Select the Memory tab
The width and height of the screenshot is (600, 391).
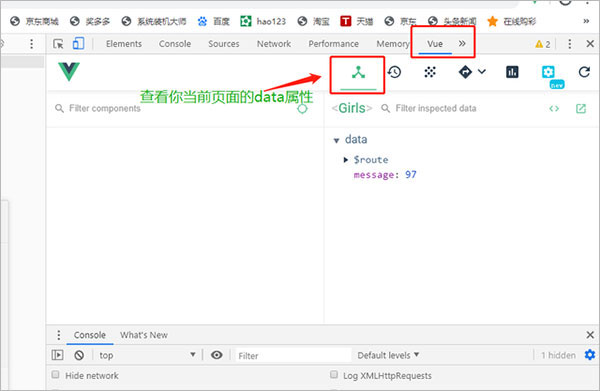click(x=393, y=44)
